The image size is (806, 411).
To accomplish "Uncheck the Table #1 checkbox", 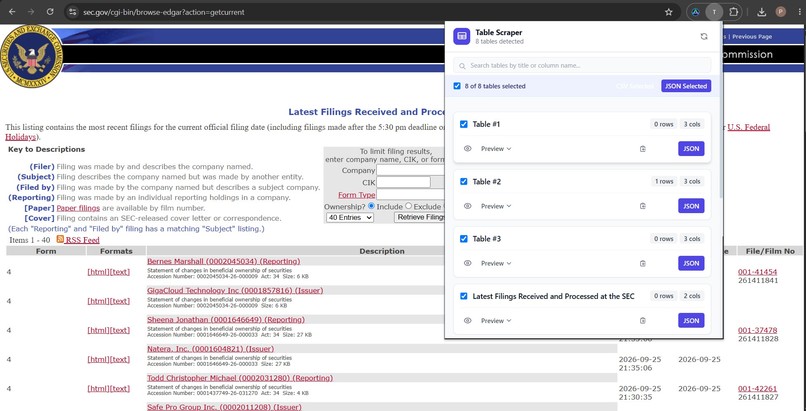I will 464,124.
